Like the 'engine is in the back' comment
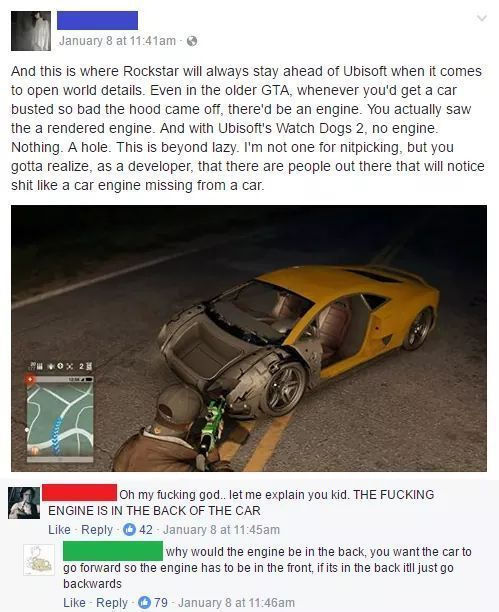This screenshot has height=612, width=499. click(x=59, y=530)
